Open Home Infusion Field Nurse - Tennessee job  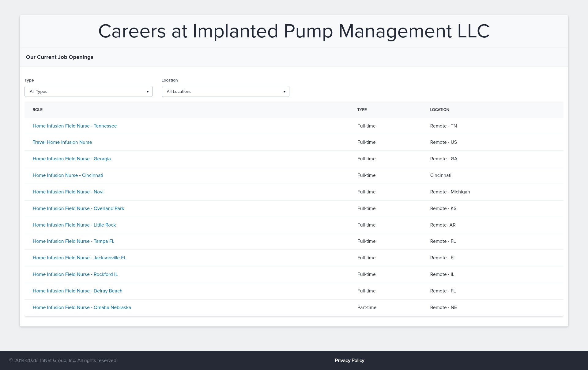point(75,126)
